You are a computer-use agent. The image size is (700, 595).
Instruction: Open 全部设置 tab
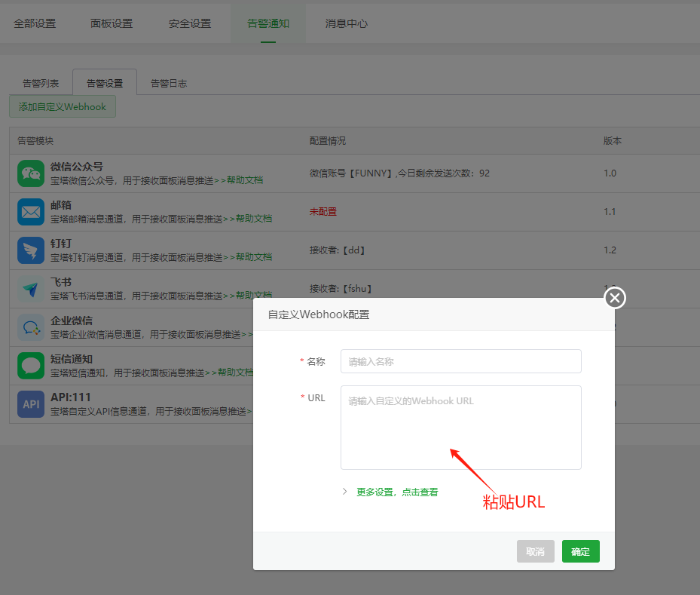point(35,23)
